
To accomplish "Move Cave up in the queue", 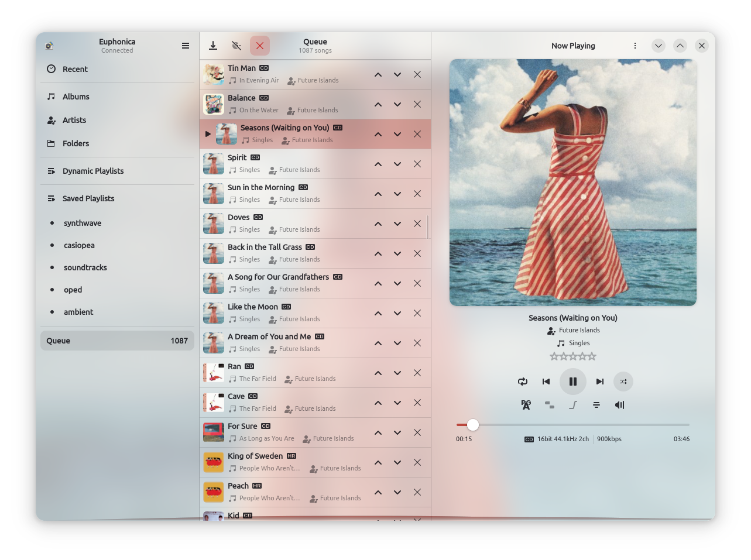I will [378, 403].
